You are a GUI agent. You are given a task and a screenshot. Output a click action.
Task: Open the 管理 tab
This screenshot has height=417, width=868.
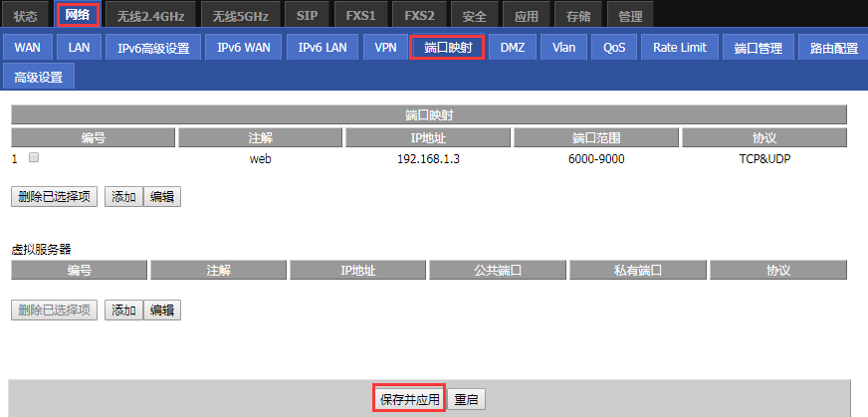(x=630, y=16)
